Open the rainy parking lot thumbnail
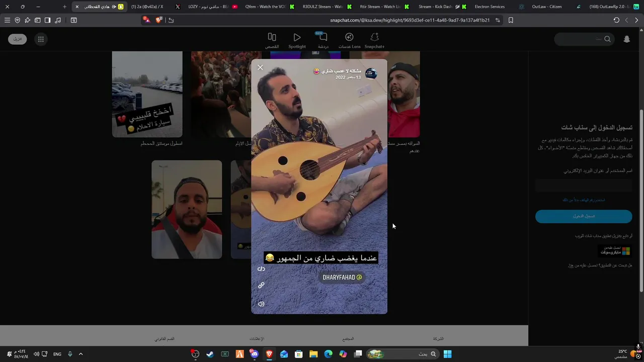This screenshot has width=644, height=362. [147, 94]
